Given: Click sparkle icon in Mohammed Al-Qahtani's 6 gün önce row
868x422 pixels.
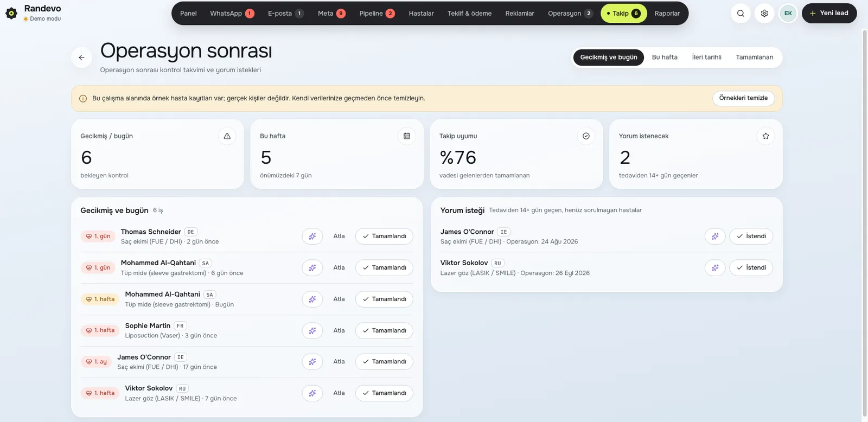Looking at the screenshot, I should pos(312,268).
